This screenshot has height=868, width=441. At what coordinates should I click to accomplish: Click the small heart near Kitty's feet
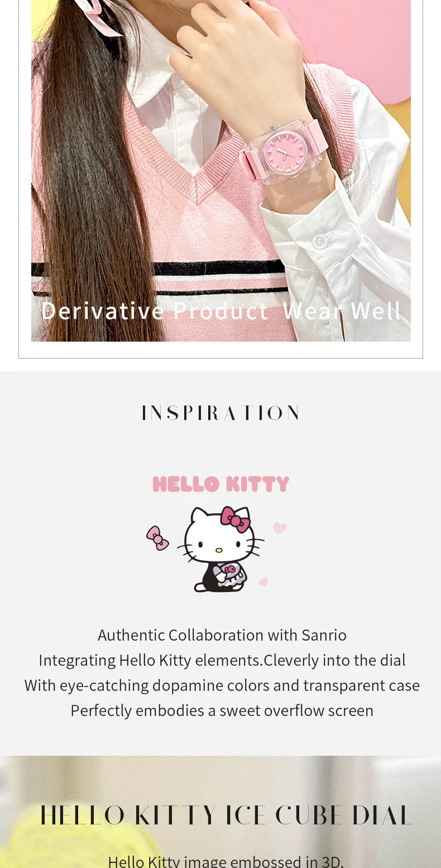[x=263, y=581]
